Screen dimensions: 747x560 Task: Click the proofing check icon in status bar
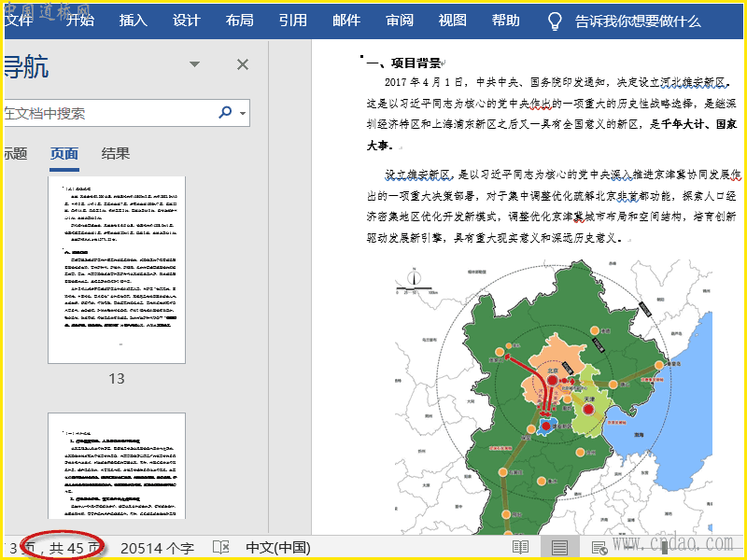pos(221,548)
